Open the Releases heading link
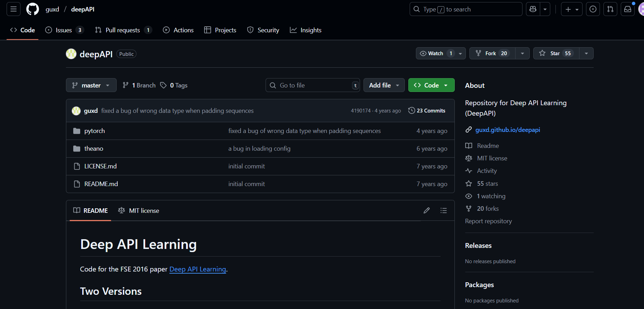This screenshot has height=309, width=644. tap(478, 245)
